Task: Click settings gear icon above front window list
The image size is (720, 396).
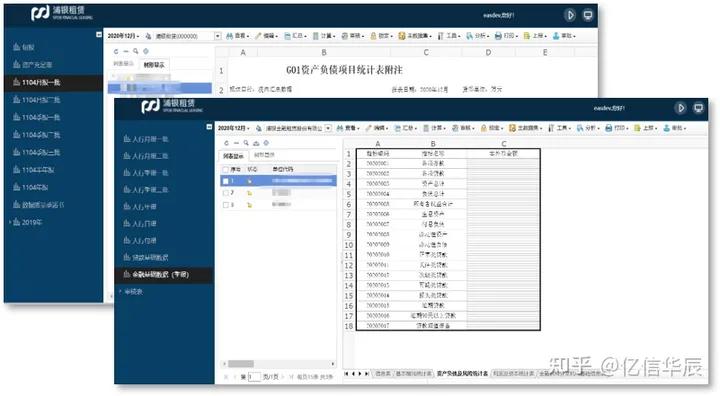Action: pos(266,143)
